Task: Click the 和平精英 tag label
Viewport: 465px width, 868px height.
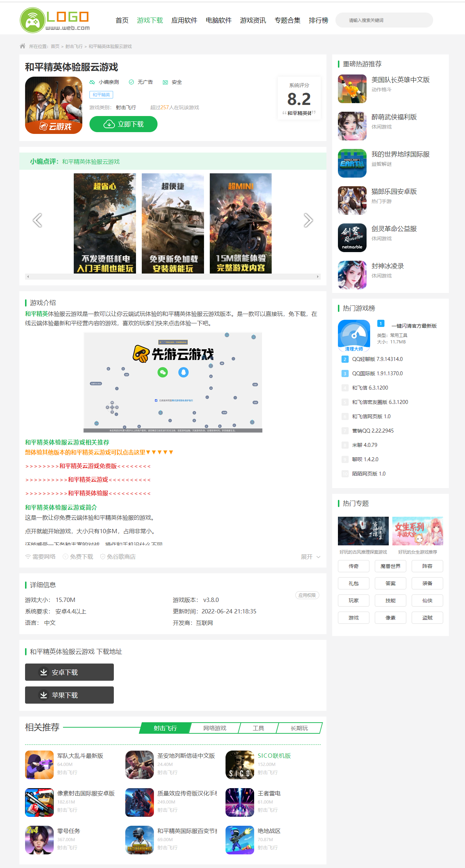Action: click(101, 95)
